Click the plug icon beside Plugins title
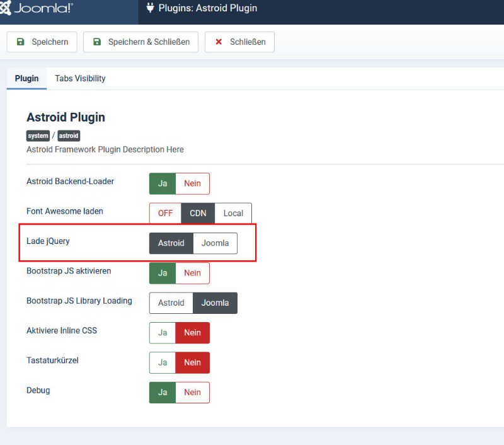This screenshot has width=504, height=445. (150, 8)
